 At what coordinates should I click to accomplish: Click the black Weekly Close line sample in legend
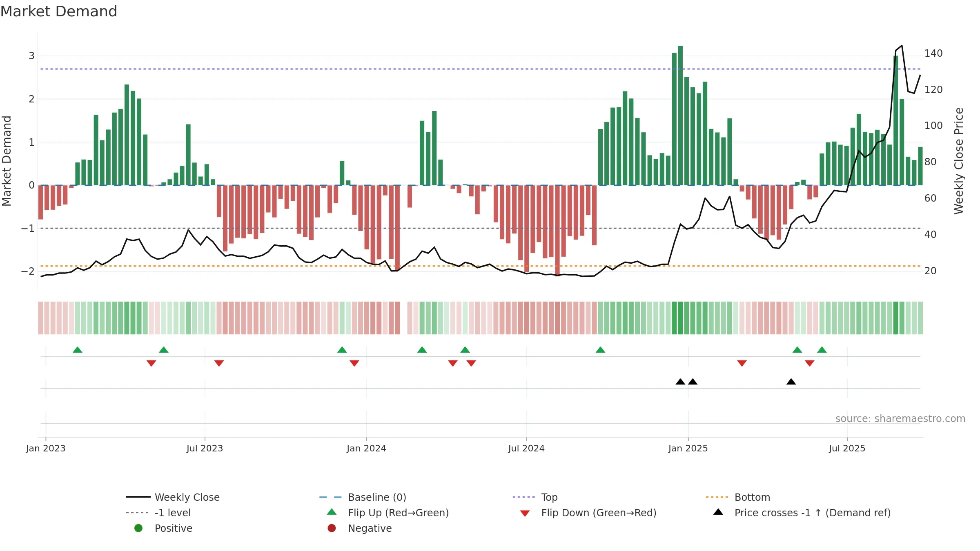coord(138,497)
